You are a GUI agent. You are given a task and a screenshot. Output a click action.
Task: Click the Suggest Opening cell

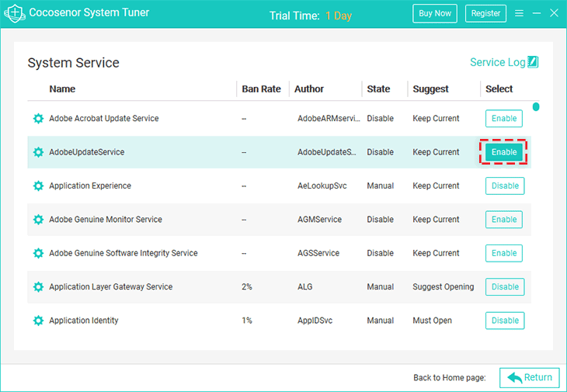click(443, 287)
